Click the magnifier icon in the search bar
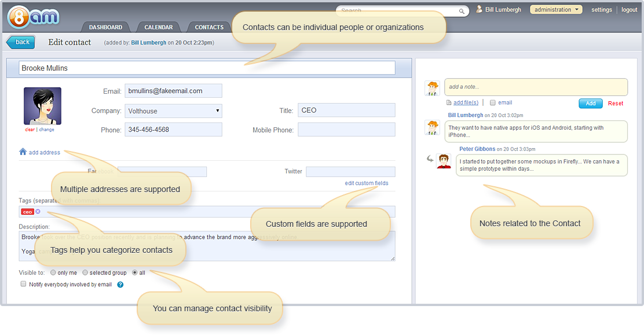The width and height of the screenshot is (644, 335). tap(462, 11)
